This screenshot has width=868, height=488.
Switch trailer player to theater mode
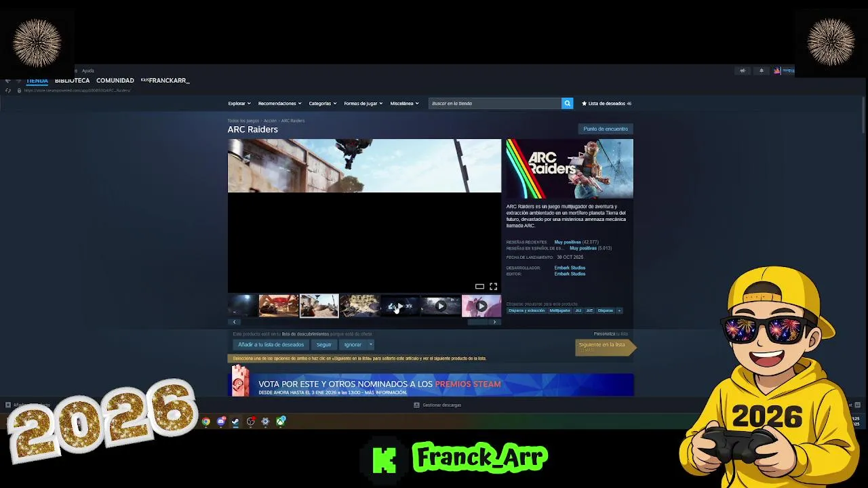click(479, 287)
